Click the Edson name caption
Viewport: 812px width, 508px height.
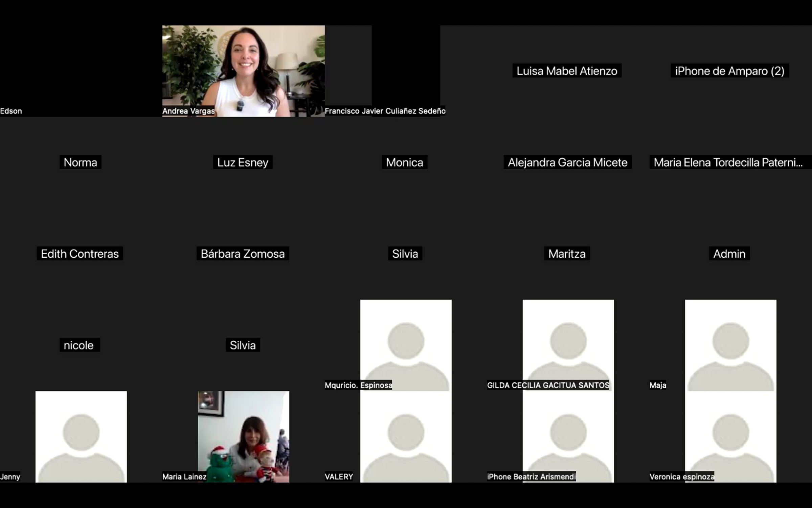tap(11, 111)
